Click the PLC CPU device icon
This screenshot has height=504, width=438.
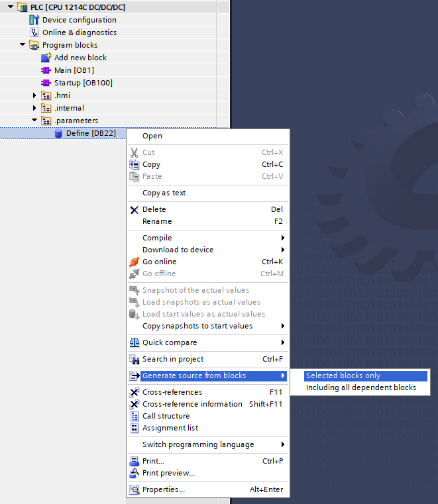click(x=22, y=7)
